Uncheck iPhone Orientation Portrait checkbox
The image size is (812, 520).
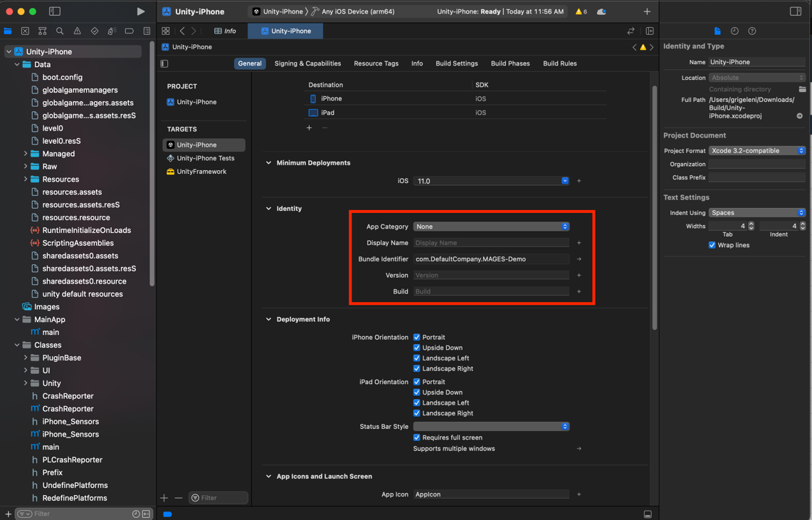coord(417,338)
